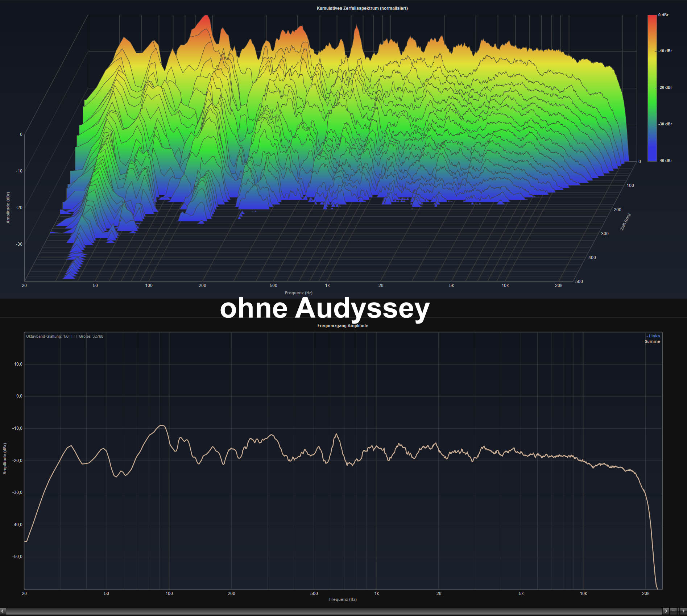Click the '-30 dBr' color scale label

click(x=665, y=124)
